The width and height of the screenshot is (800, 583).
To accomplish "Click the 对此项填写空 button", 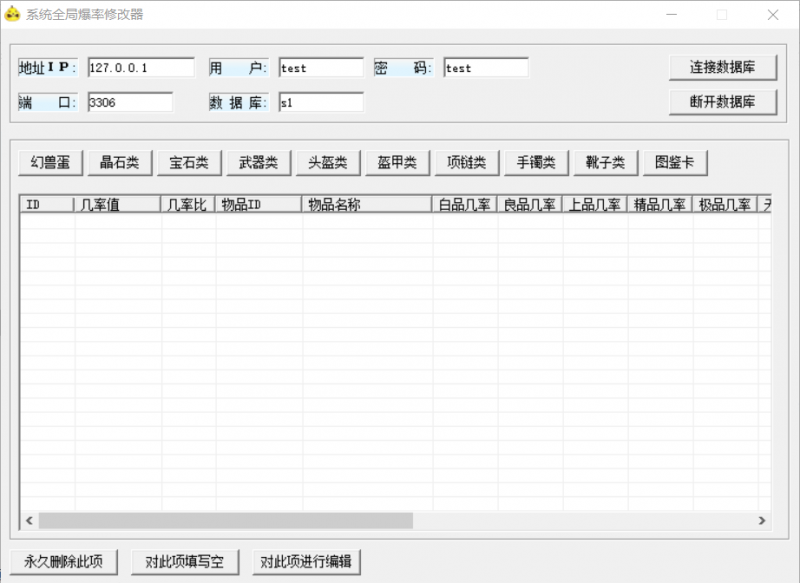I will tap(184, 562).
